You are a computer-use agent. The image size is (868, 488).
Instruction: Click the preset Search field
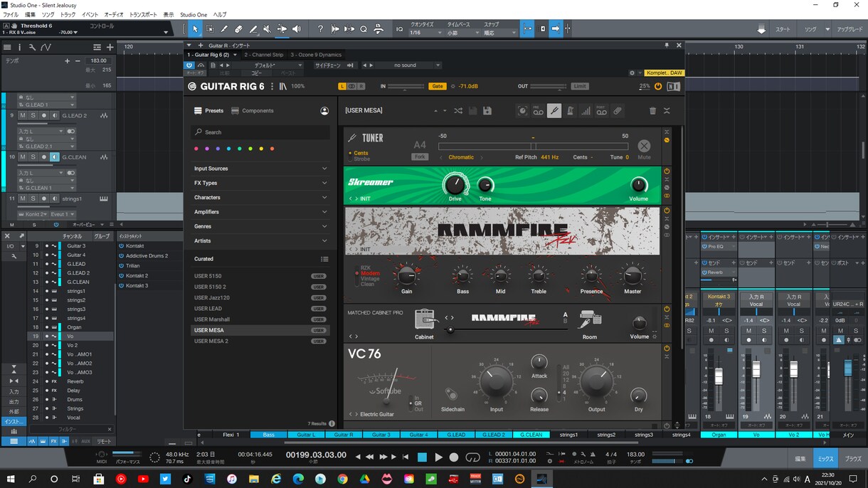pos(260,132)
